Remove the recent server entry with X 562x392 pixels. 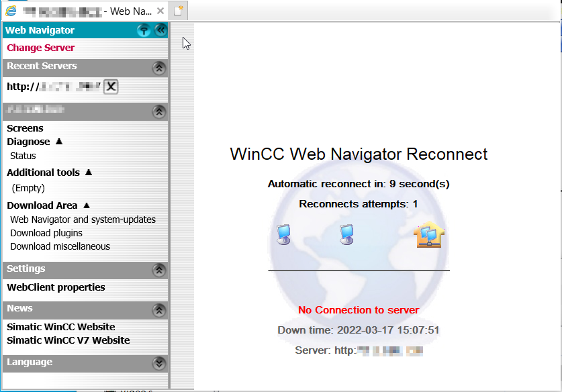(111, 87)
